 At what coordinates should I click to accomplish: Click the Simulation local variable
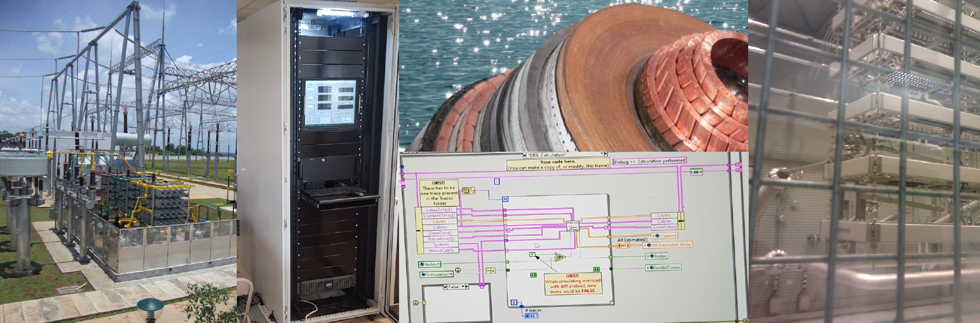click(437, 275)
